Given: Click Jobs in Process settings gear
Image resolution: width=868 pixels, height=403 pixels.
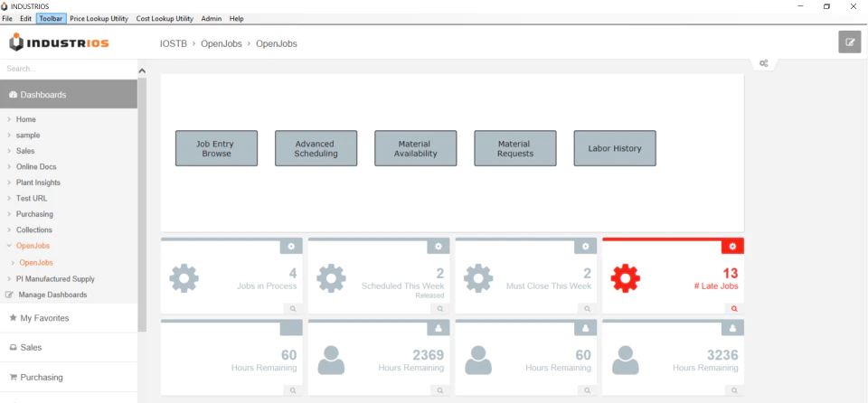Looking at the screenshot, I should point(291,247).
